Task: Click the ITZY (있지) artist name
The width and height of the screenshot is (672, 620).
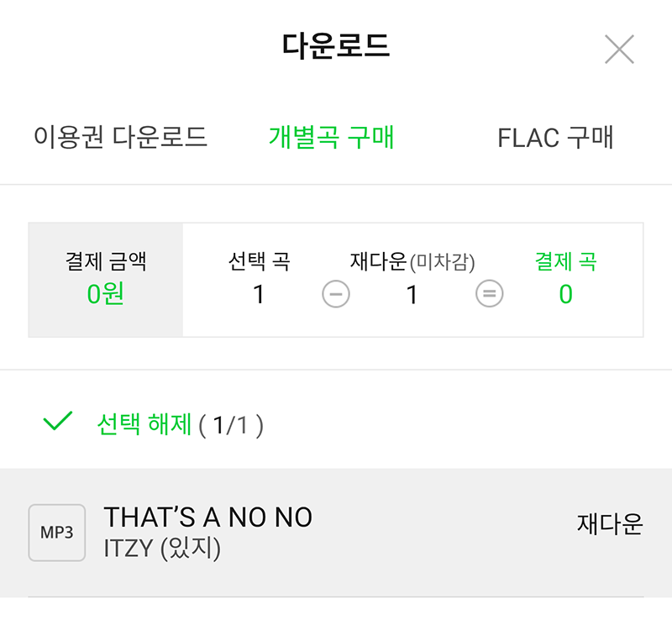Action: click(162, 549)
